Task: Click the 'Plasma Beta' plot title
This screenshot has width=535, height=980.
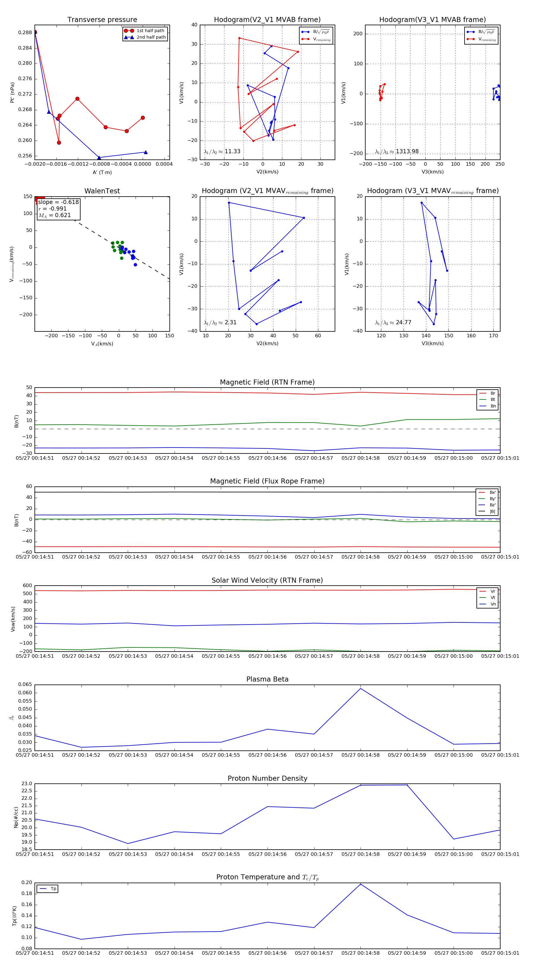Action: tap(267, 679)
